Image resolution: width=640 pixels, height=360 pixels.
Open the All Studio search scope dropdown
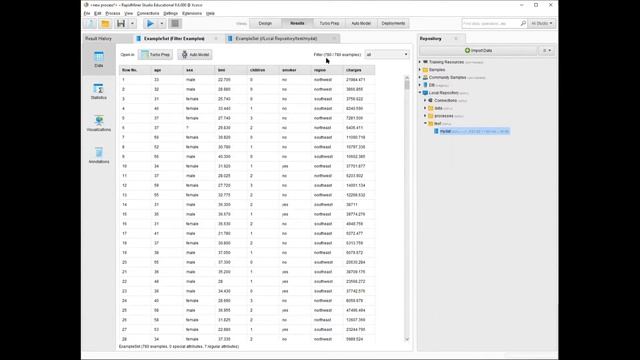[x=542, y=24]
